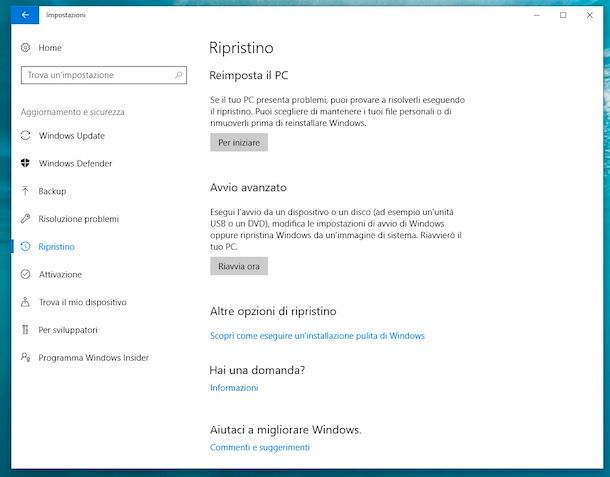Click the Per iniziare button
This screenshot has height=477, width=610.
239,142
